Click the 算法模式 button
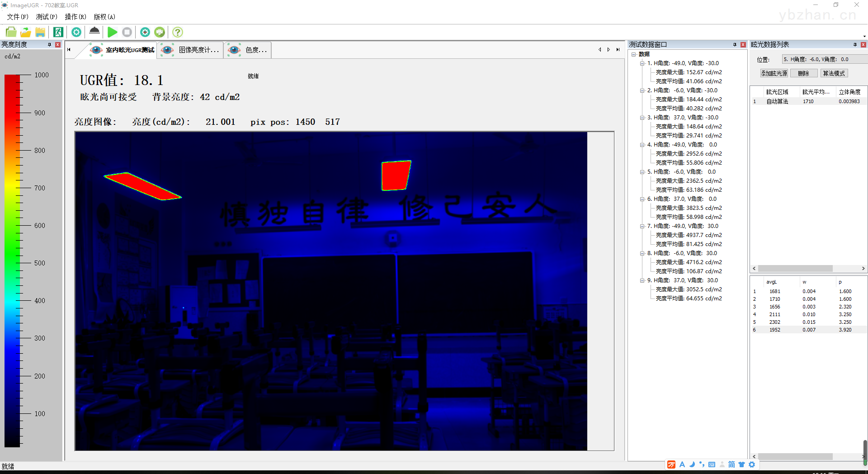 click(x=834, y=73)
